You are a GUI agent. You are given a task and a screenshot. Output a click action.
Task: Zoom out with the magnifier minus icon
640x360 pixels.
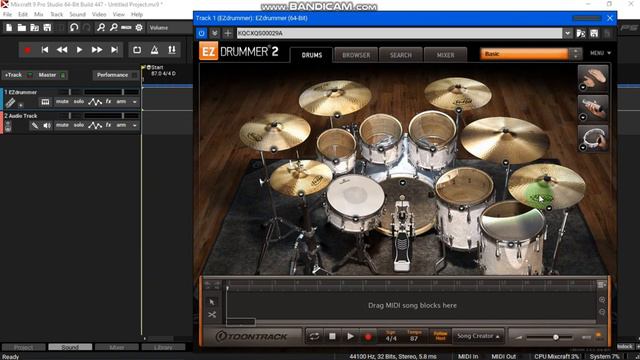point(113,28)
